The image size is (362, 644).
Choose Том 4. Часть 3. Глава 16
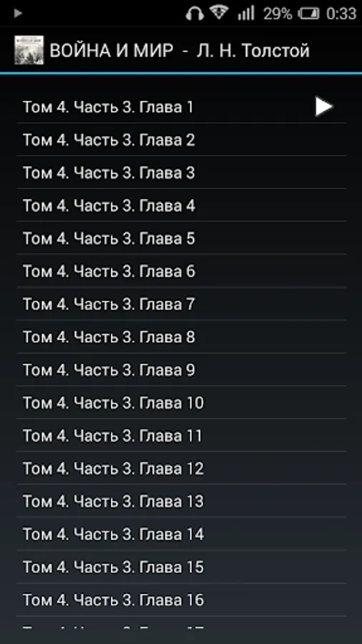coord(181,600)
